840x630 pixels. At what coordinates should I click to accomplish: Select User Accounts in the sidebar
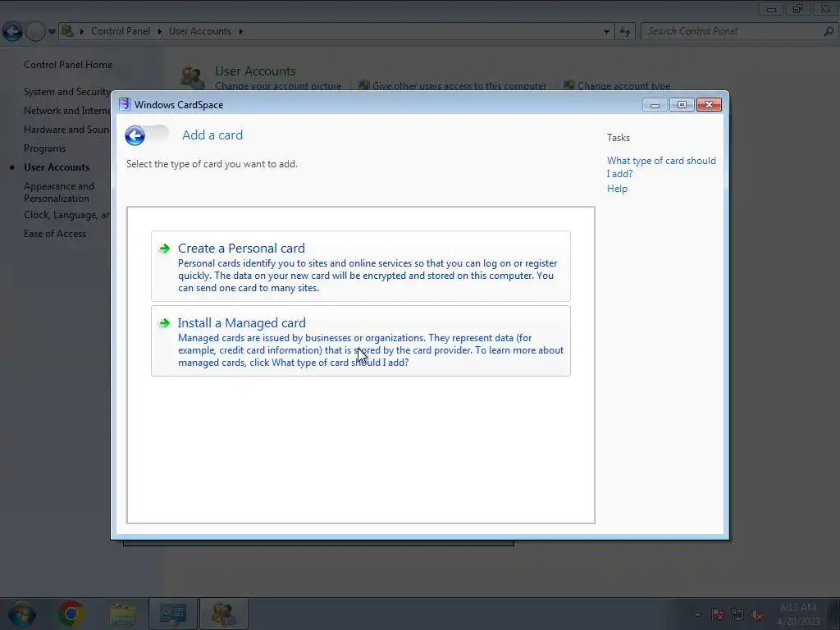pyautogui.click(x=57, y=167)
